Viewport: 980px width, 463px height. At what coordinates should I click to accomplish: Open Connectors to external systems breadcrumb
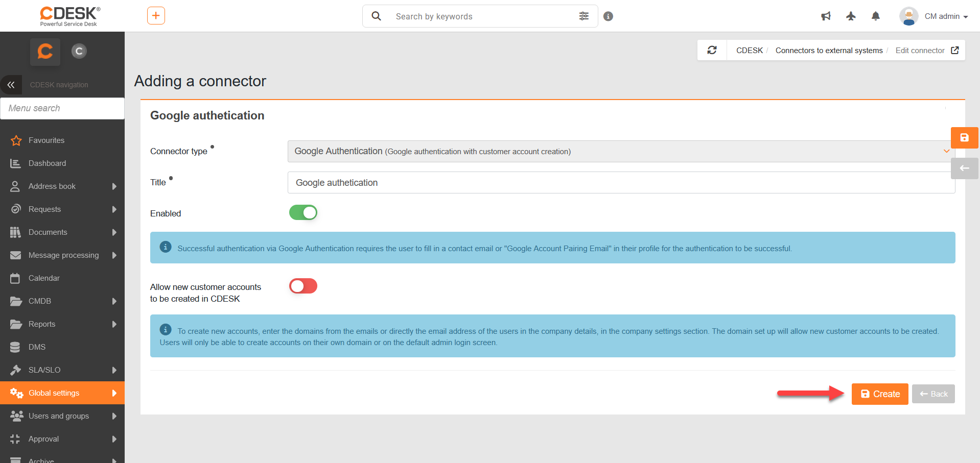click(x=829, y=51)
